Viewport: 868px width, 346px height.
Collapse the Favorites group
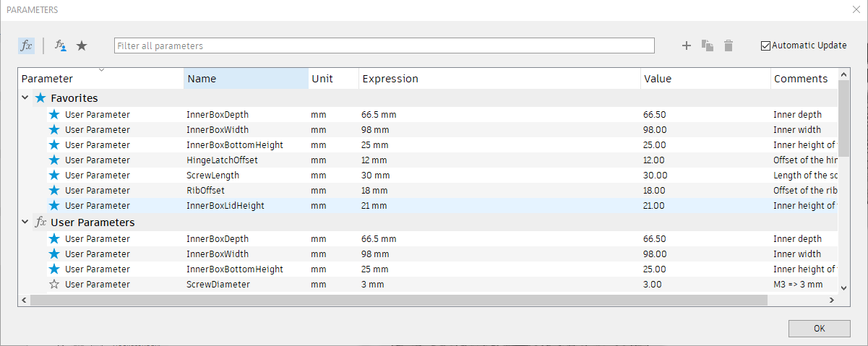click(25, 98)
